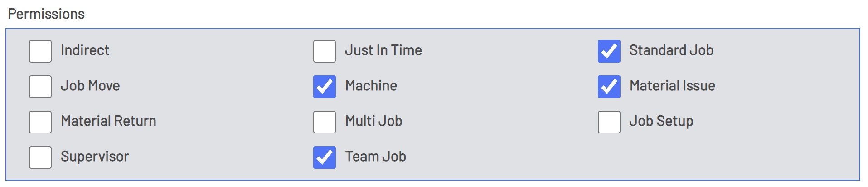The width and height of the screenshot is (868, 187).
Task: Click the "Multi Job" label text
Action: pos(373,121)
